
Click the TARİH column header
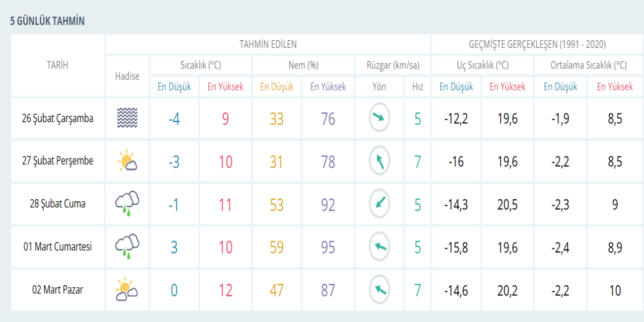click(57, 65)
